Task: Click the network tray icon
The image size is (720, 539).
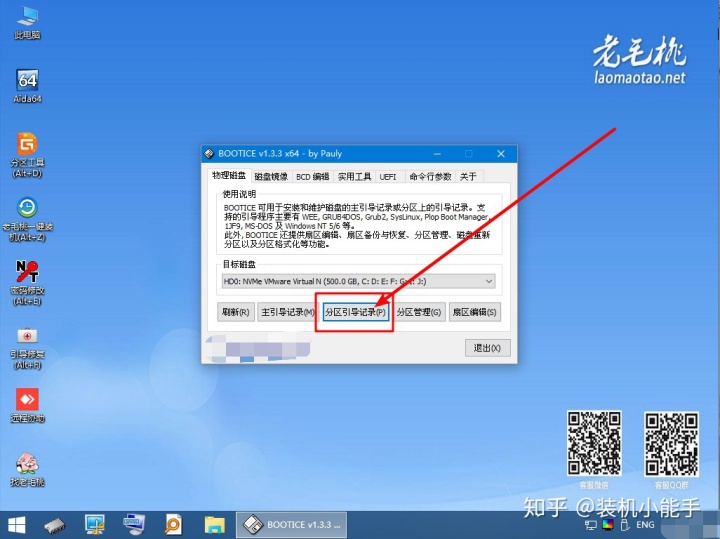Action: (x=591, y=525)
